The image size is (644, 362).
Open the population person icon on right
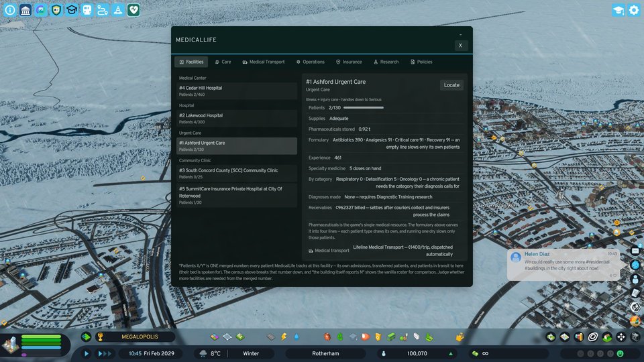pyautogui.click(x=635, y=279)
